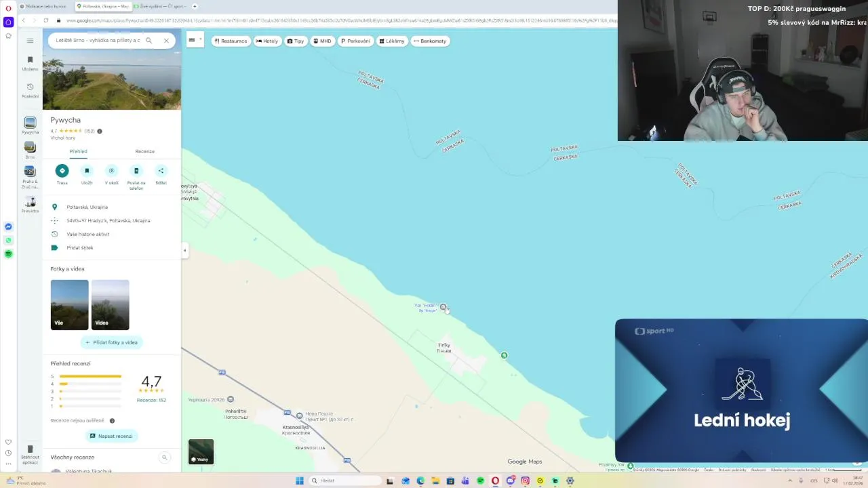868x488 pixels.
Task: Click the info icon beside the 4,7 rating
Action: point(100,131)
